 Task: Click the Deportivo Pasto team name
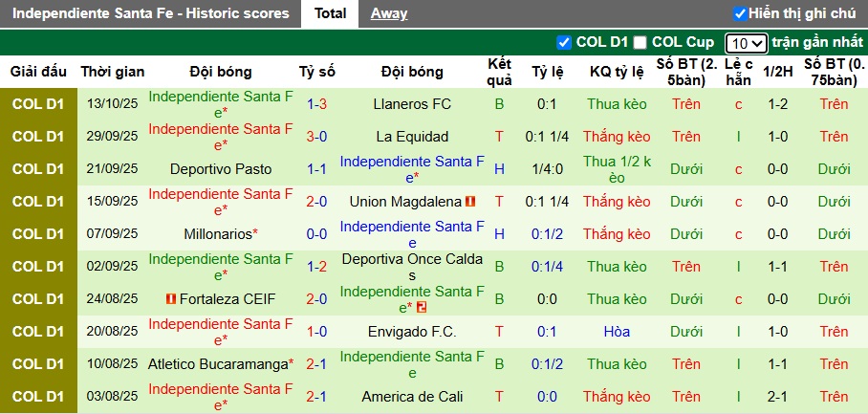(221, 169)
